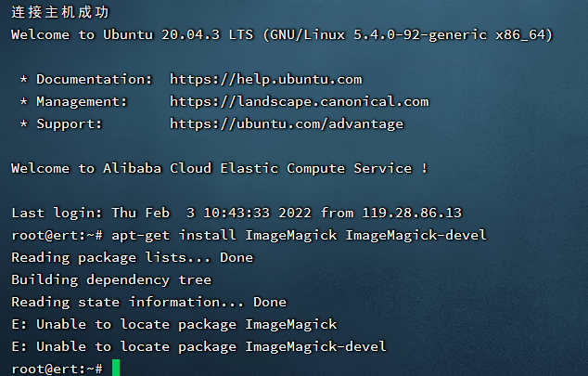Click the Building dependency tree line
The image size is (588, 376).
pyautogui.click(x=111, y=280)
